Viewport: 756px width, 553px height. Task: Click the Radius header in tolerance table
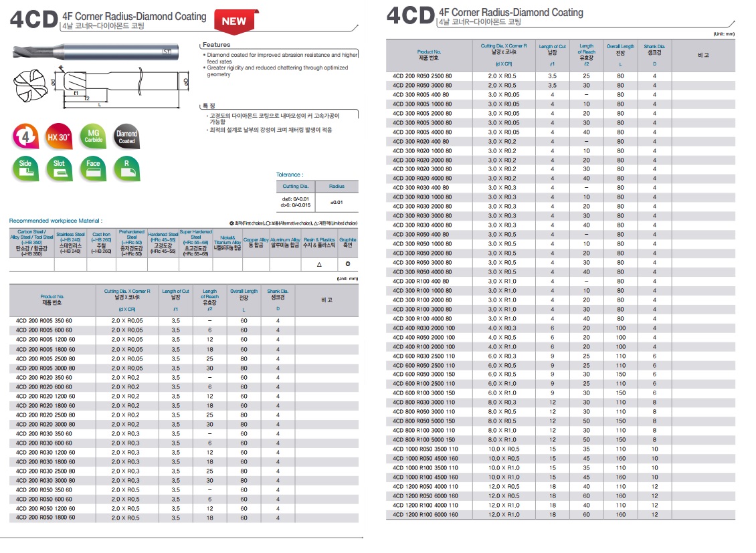click(337, 186)
